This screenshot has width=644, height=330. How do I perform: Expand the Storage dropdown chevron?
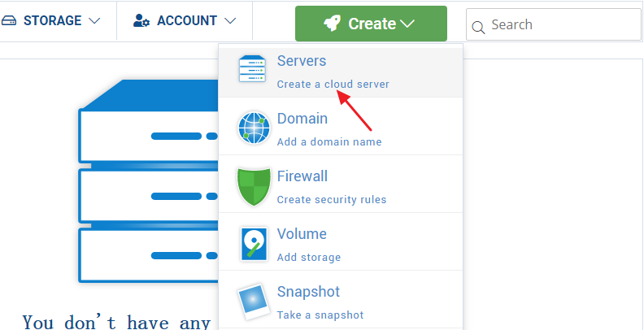[94, 20]
